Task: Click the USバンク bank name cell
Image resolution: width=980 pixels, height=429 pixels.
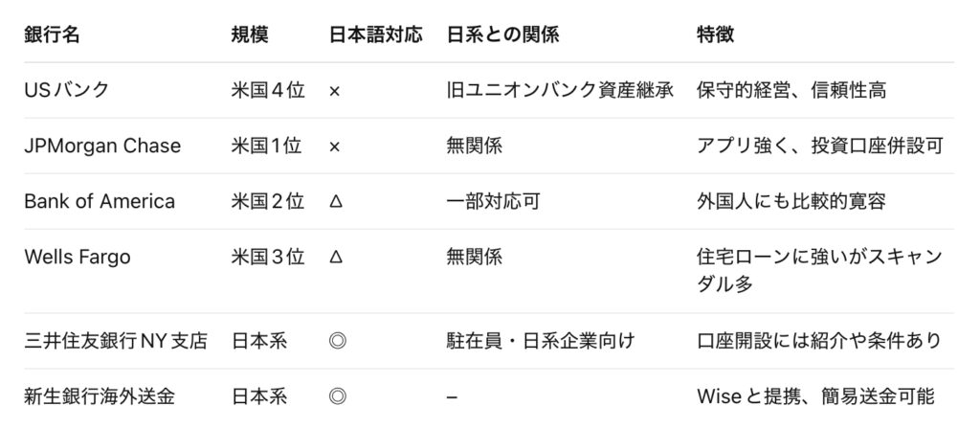Action: pyautogui.click(x=67, y=91)
